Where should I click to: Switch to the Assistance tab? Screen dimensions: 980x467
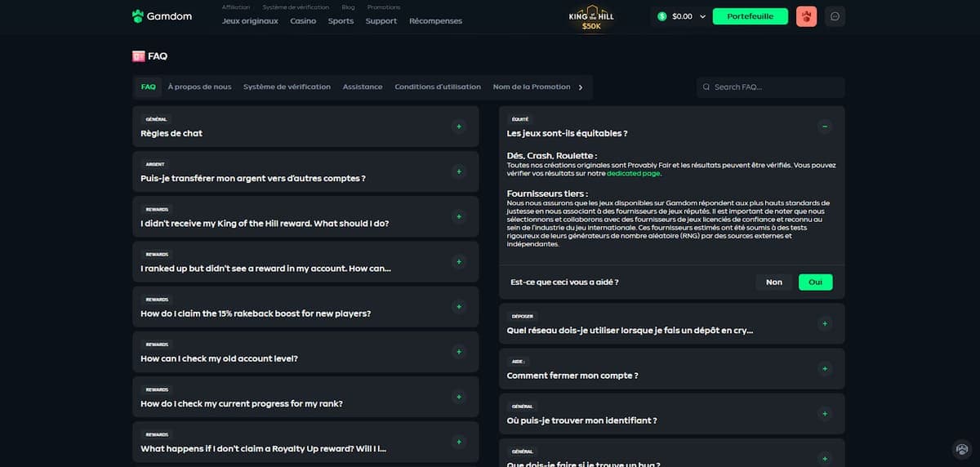pos(363,87)
